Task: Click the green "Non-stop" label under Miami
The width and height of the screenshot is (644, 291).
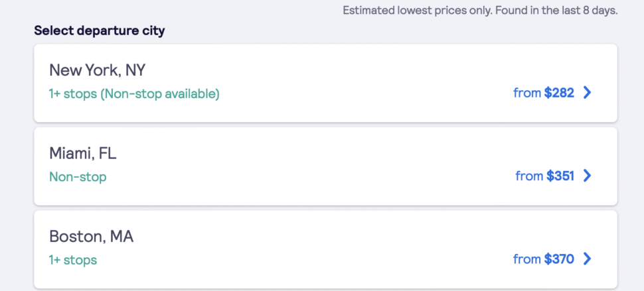Action: pyautogui.click(x=78, y=177)
